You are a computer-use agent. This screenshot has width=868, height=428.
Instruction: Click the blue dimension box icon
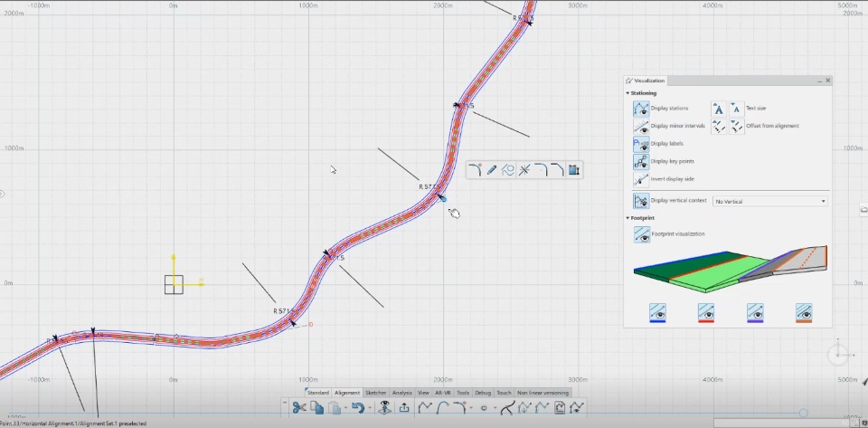[x=574, y=170]
